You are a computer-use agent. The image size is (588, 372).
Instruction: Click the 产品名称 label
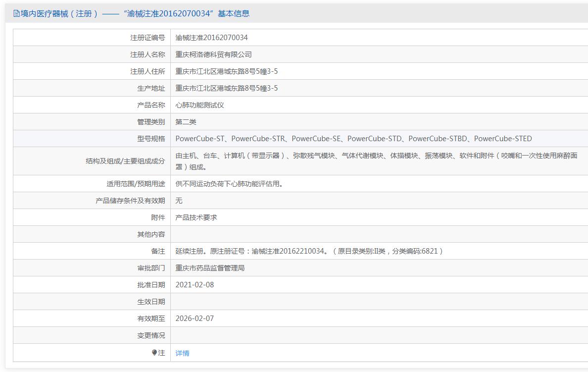click(x=151, y=105)
